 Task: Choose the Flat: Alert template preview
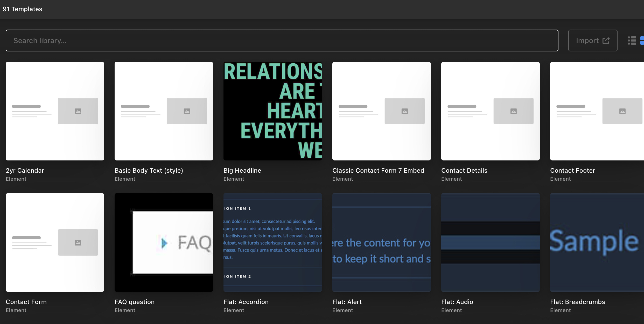point(381,242)
